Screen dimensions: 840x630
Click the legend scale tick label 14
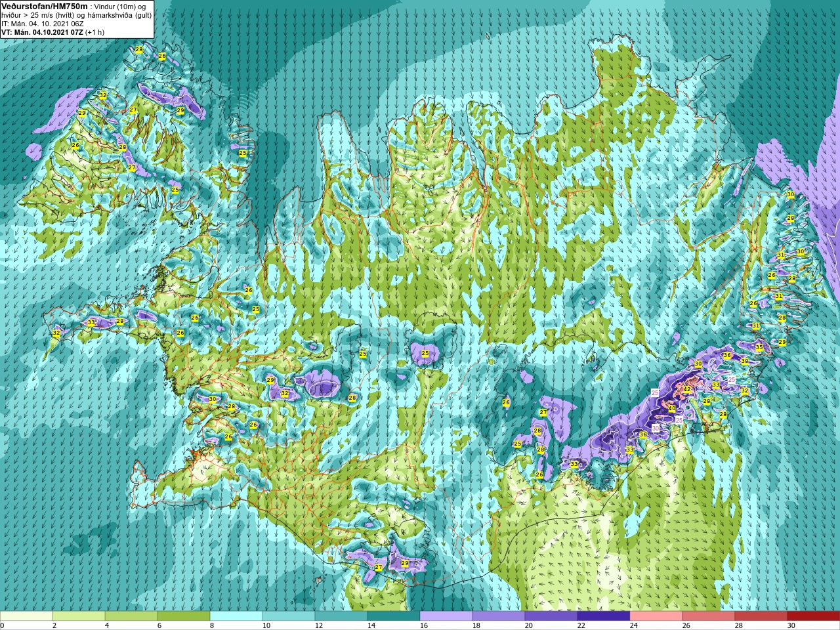pos(371,625)
